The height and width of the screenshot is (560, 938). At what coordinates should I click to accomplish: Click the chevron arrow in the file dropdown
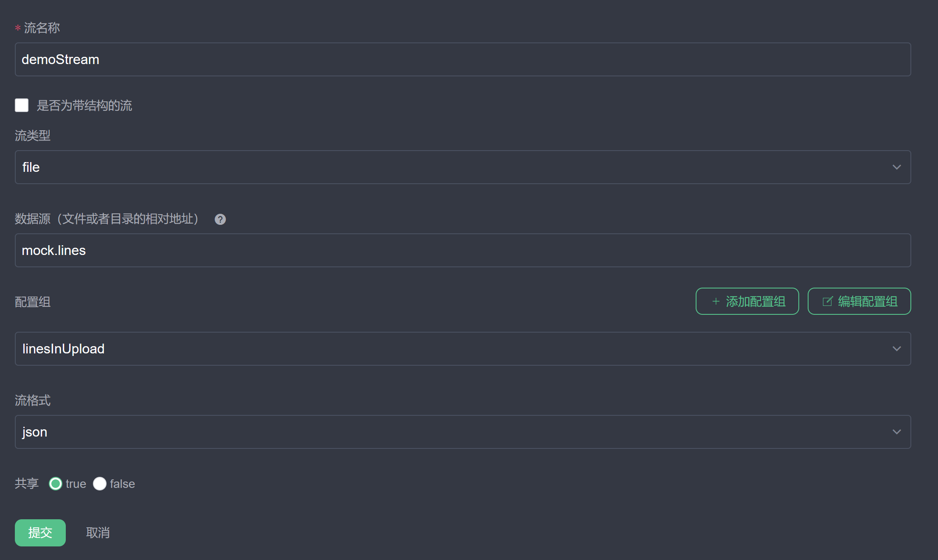coord(896,167)
